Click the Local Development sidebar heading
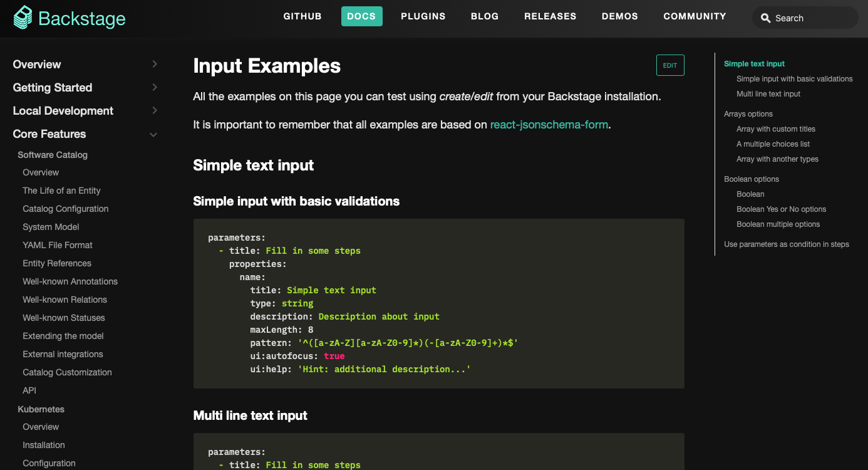Screen dimensions: 868x470 pyautogui.click(x=63, y=111)
